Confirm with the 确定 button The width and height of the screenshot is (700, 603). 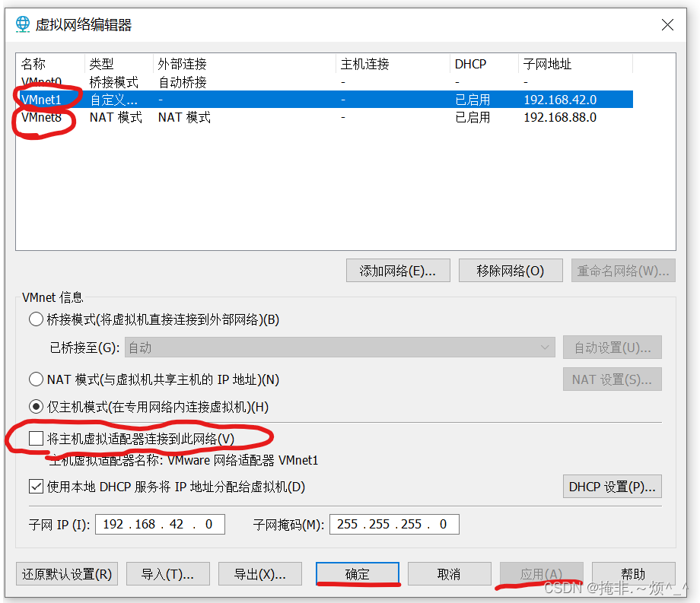[x=357, y=573]
